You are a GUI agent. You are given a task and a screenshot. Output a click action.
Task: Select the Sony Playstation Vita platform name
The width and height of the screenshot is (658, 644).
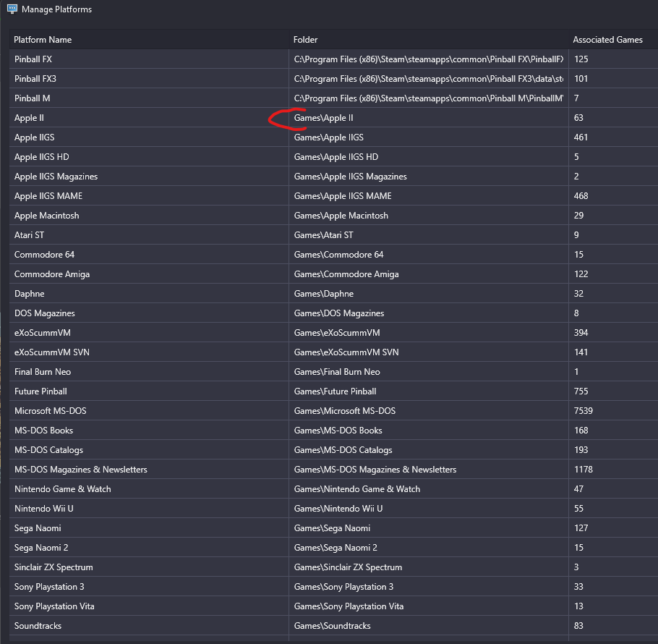coord(54,606)
